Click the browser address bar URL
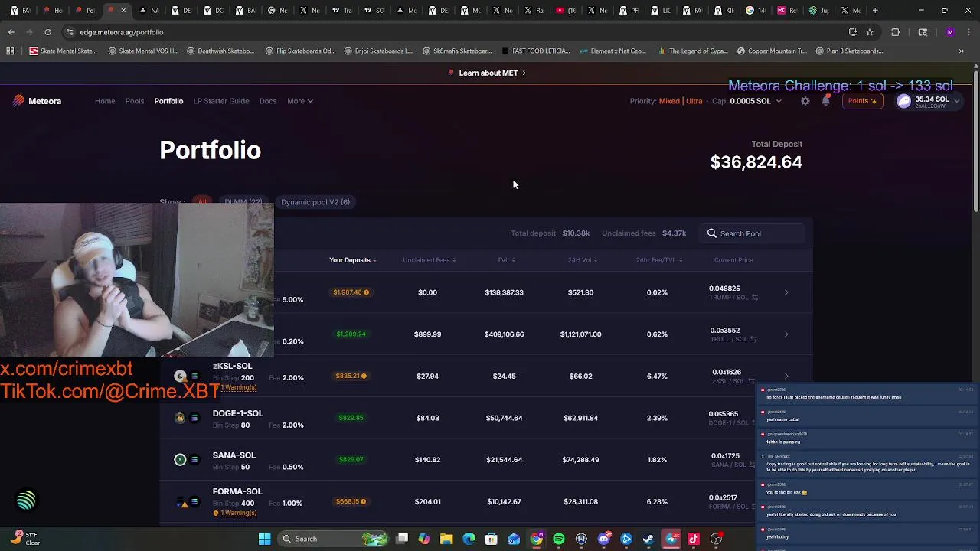 tap(122, 32)
